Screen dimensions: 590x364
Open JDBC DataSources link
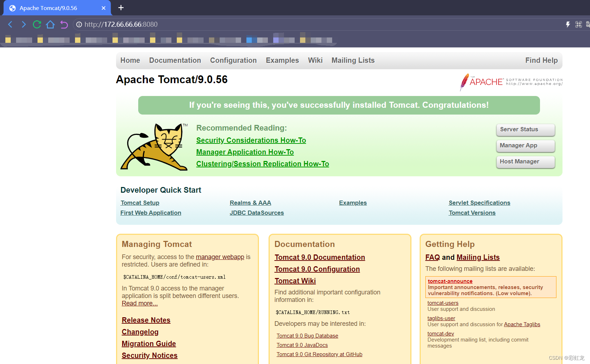pos(257,213)
